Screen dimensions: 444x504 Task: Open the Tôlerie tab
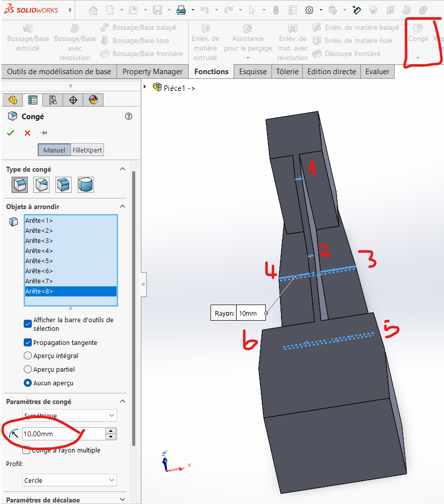coord(287,72)
